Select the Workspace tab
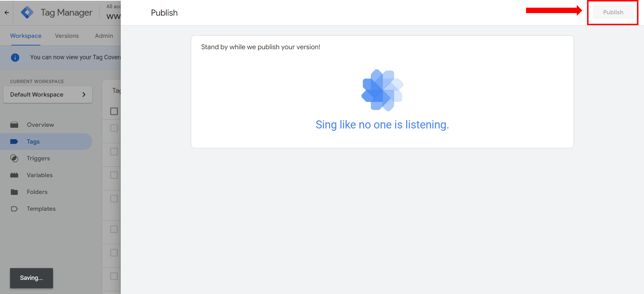This screenshot has width=644, height=294. pyautogui.click(x=26, y=36)
